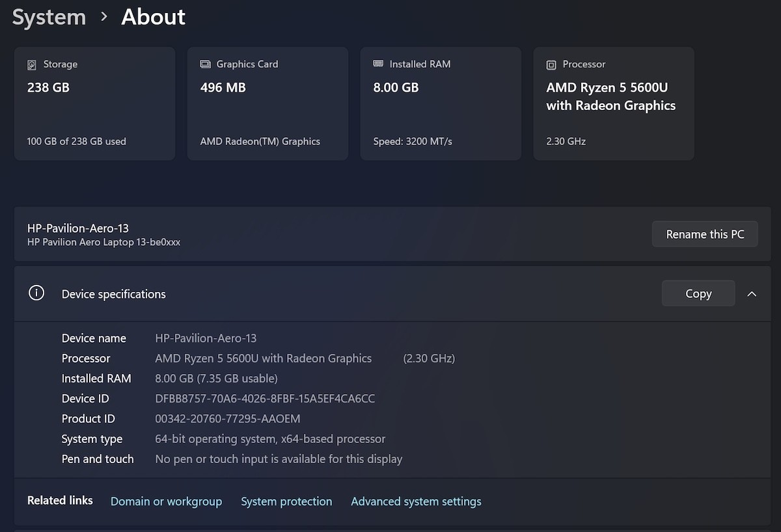Click the No pen or touch input text
The image size is (781, 532).
(x=279, y=459)
